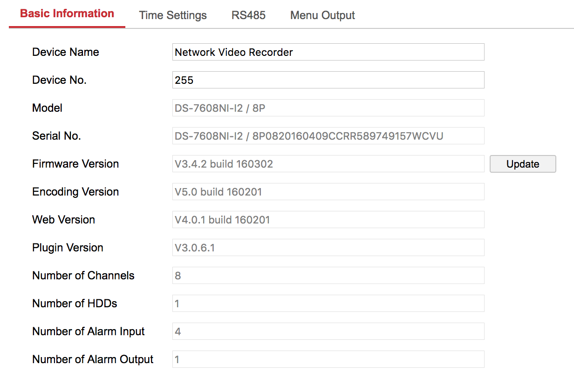574x392 pixels.
Task: Click the Update firmware button
Action: pyautogui.click(x=523, y=164)
